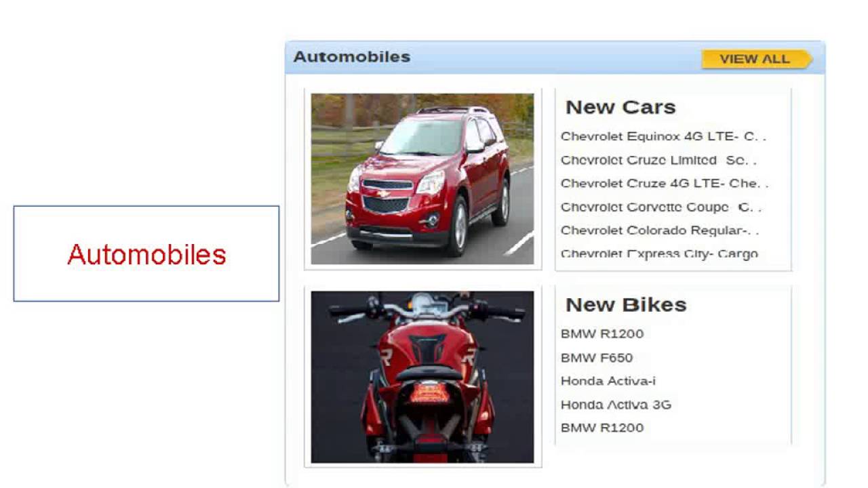
Task: Click the Automobiles panel header title
Action: pos(352,57)
